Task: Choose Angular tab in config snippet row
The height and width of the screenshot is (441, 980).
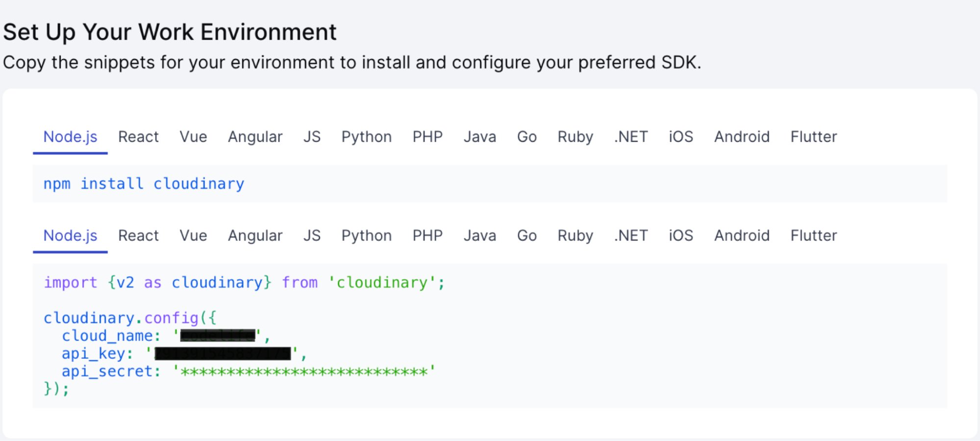Action: coord(255,236)
